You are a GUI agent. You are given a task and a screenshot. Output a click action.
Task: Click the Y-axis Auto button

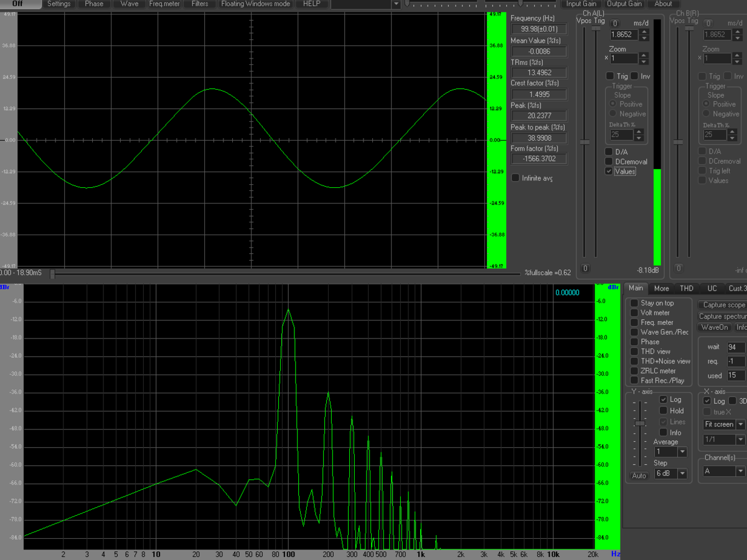point(639,476)
